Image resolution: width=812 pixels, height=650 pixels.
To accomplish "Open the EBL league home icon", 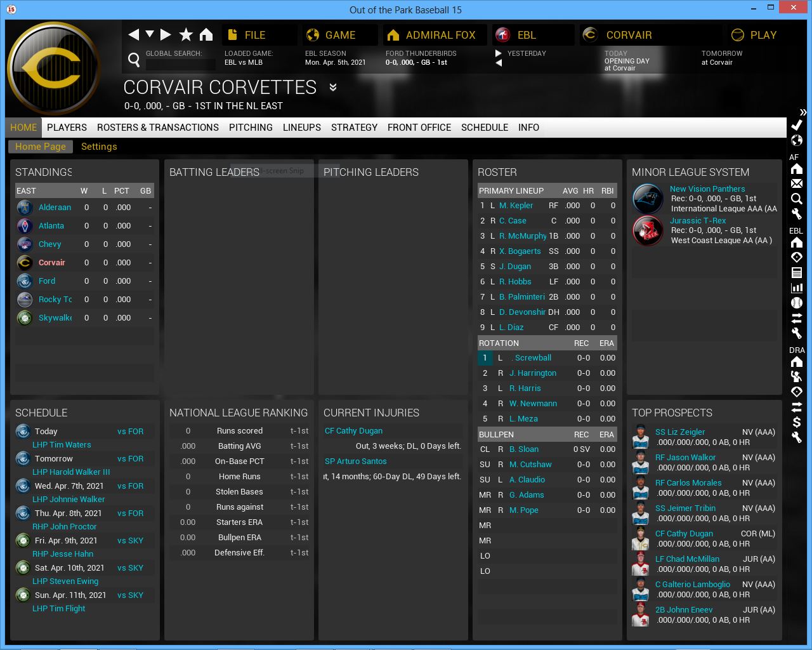I will 797,242.
